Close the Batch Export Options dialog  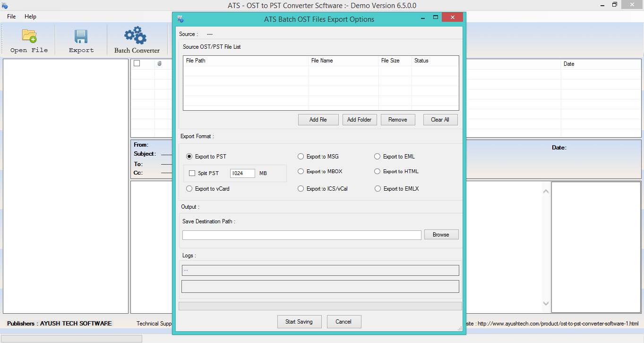coord(453,18)
